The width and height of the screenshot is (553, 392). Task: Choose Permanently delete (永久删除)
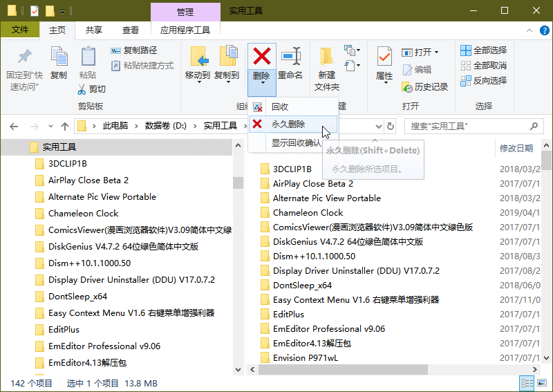pos(293,124)
